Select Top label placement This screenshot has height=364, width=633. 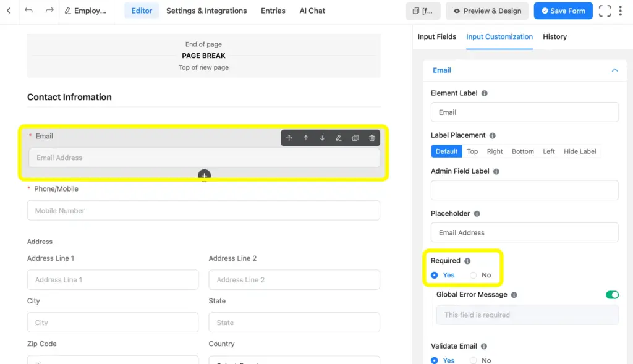point(472,151)
